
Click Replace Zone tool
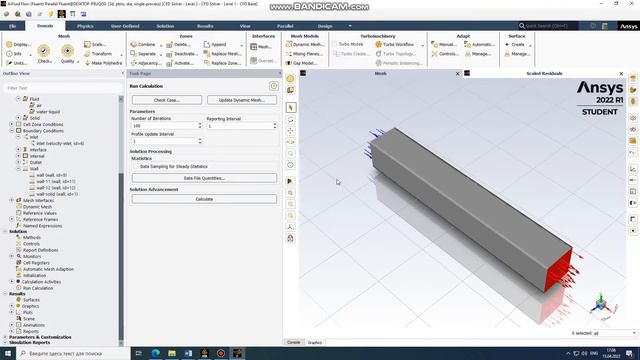click(222, 63)
